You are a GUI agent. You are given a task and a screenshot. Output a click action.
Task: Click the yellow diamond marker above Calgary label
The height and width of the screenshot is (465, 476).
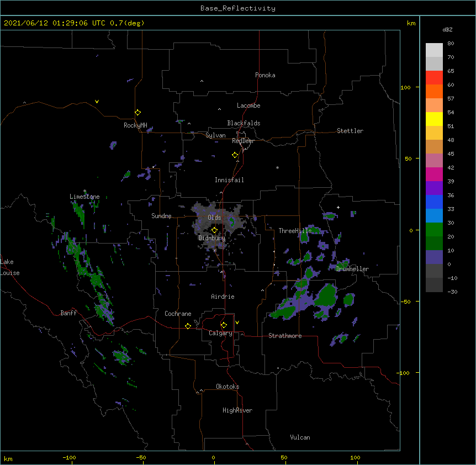point(224,325)
